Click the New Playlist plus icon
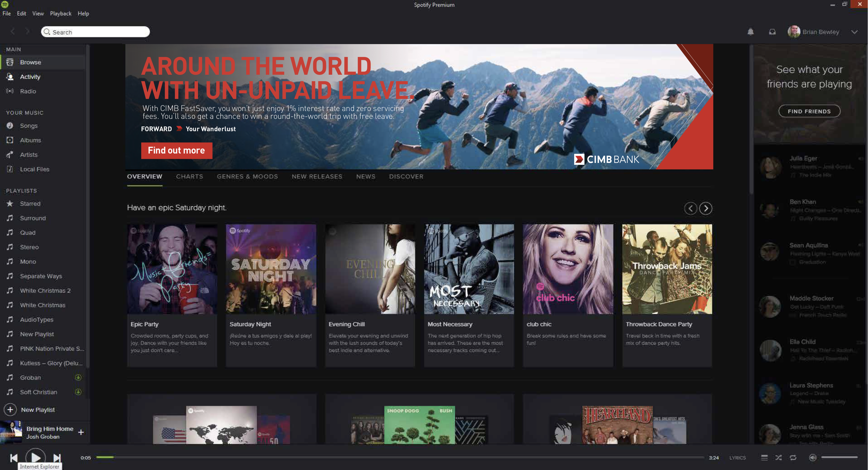 (x=10, y=410)
